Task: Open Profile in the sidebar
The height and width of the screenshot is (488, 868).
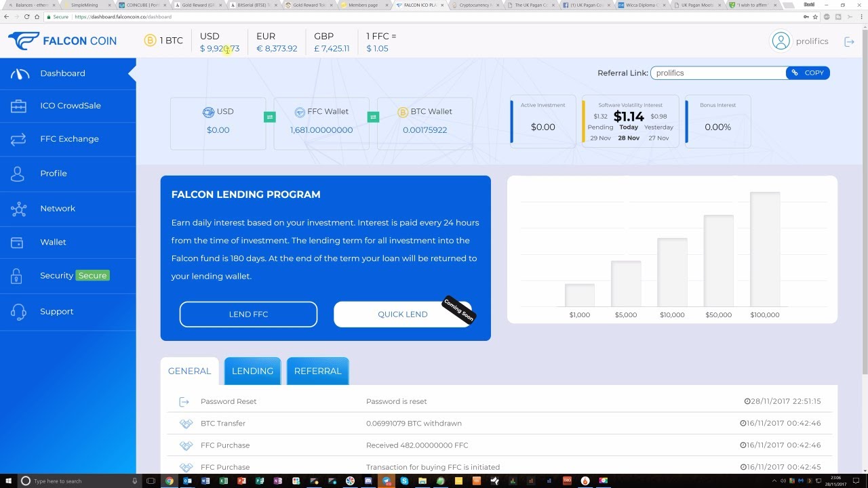Action: coord(68,174)
